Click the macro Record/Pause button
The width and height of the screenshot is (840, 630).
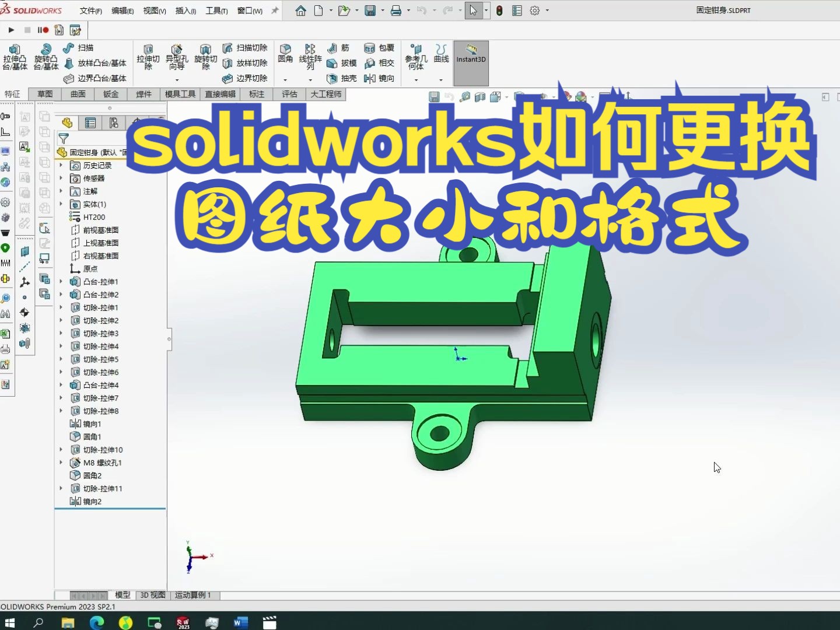tap(43, 30)
